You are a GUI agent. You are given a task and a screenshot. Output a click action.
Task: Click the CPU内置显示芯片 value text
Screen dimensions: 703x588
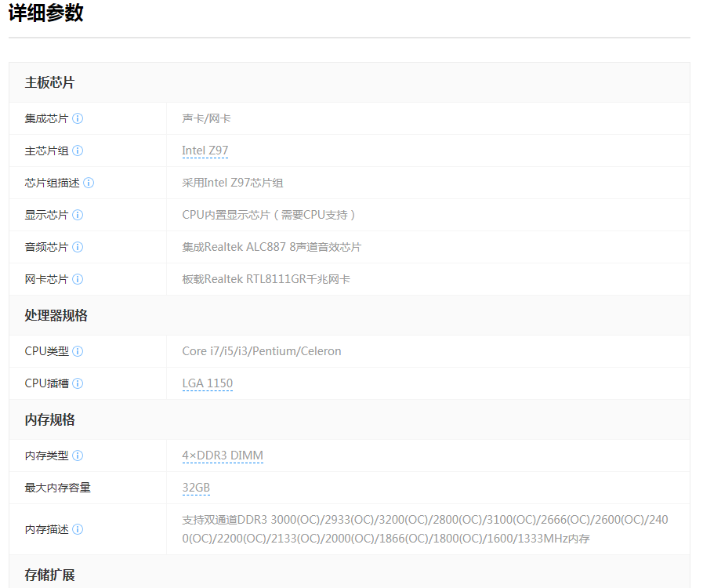(x=269, y=215)
